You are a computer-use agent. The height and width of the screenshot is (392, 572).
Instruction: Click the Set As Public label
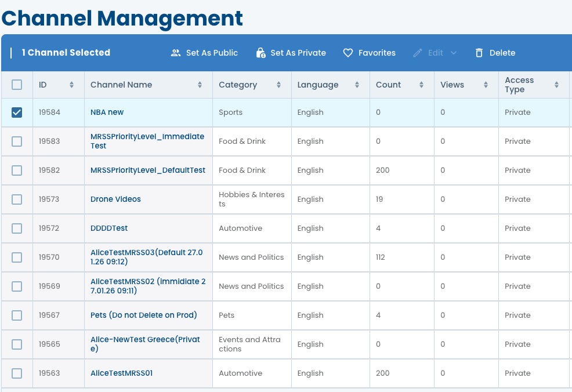[212, 53]
